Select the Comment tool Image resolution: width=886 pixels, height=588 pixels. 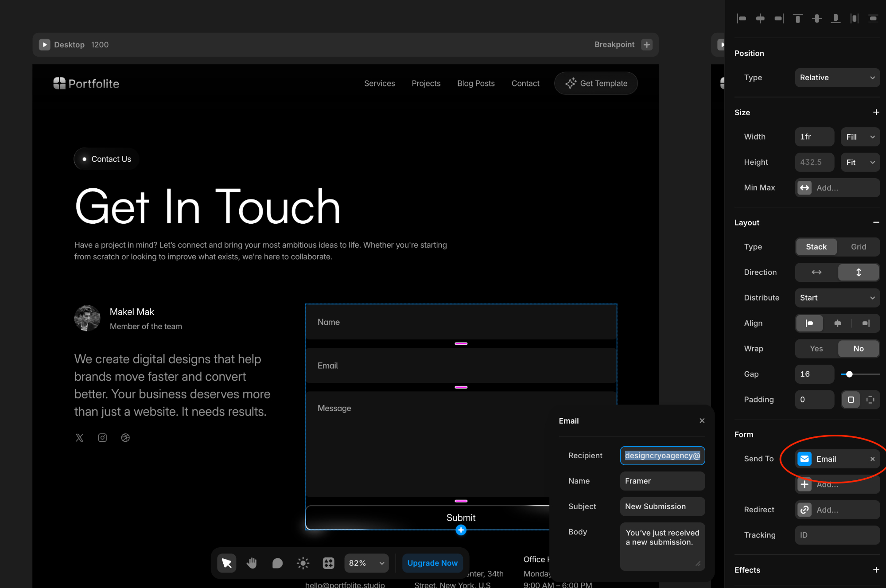pos(277,563)
